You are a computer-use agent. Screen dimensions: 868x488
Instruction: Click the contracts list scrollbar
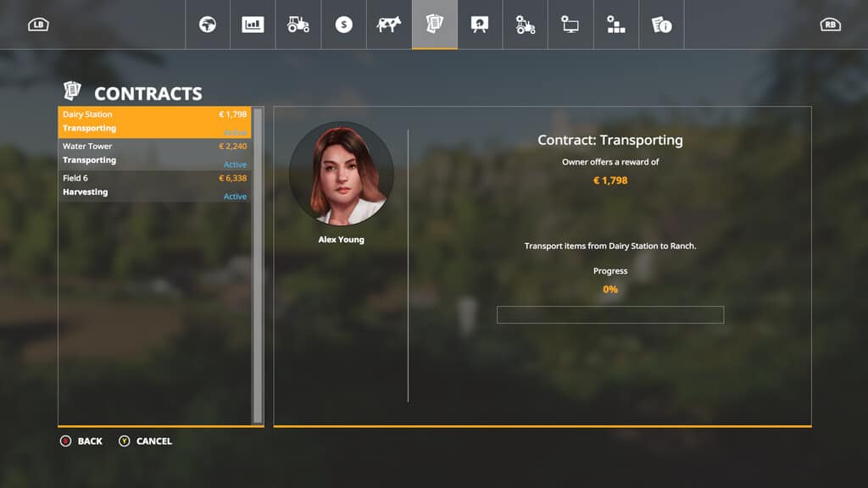[258, 264]
